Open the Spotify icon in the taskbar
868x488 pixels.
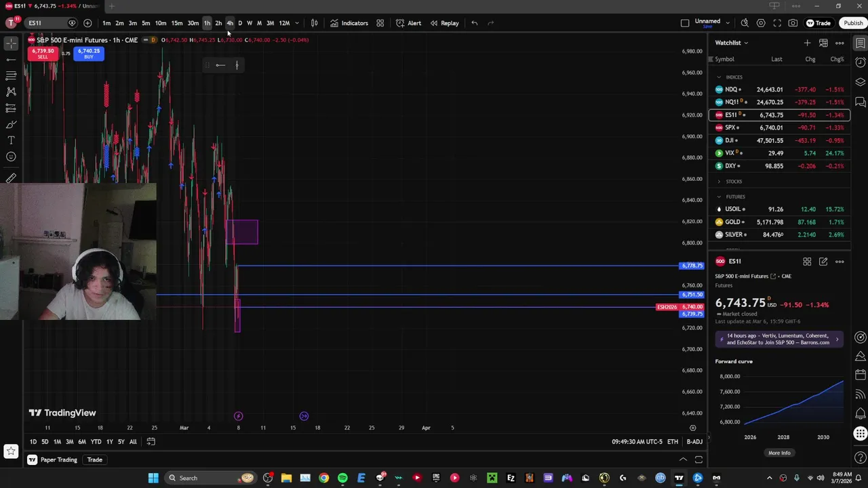(342, 478)
